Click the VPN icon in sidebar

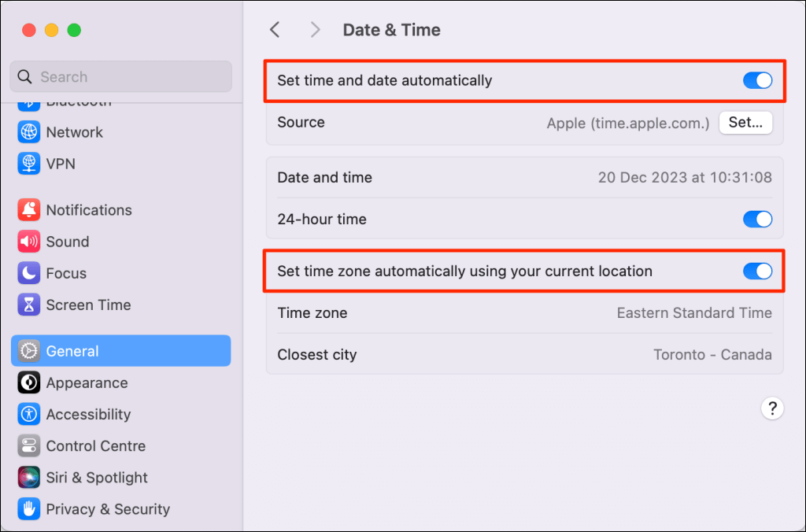pyautogui.click(x=29, y=164)
